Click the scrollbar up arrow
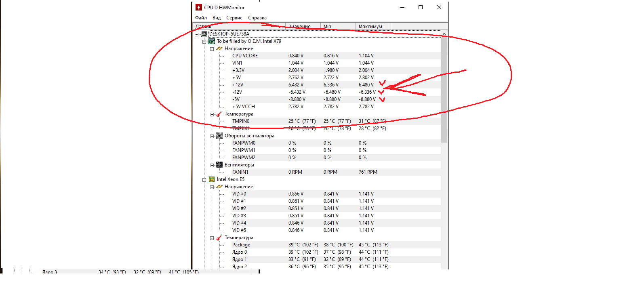 click(444, 34)
